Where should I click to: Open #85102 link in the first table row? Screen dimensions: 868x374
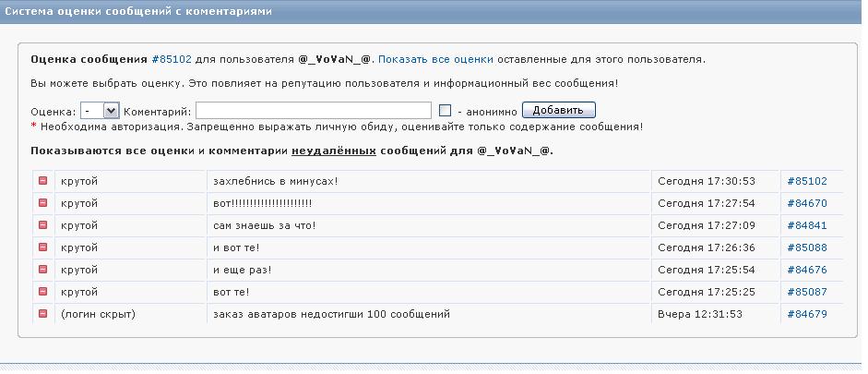coord(806,181)
